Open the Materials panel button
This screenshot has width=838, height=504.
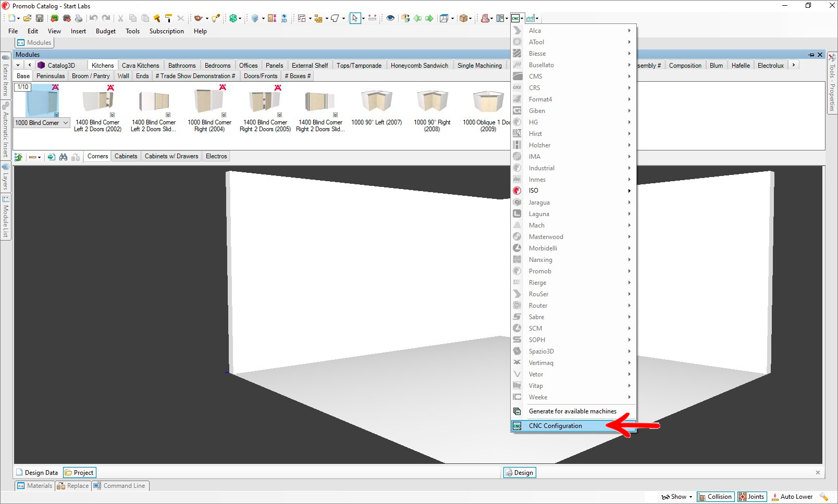click(34, 486)
